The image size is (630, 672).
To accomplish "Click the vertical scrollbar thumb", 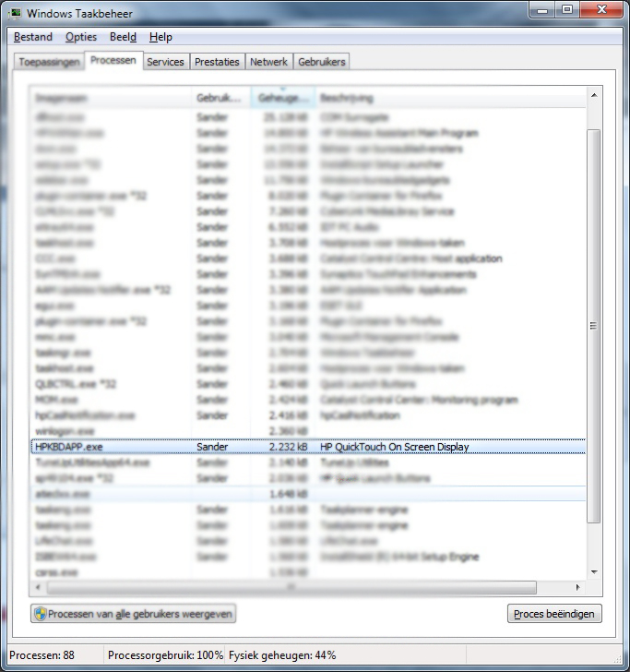I will click(594, 326).
